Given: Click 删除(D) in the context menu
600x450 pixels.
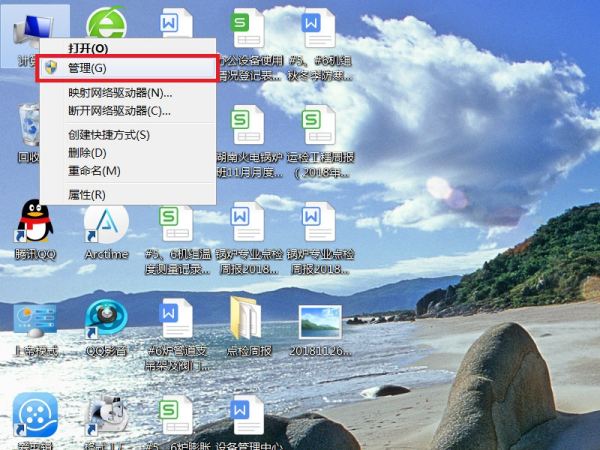Looking at the screenshot, I should coord(128,153).
